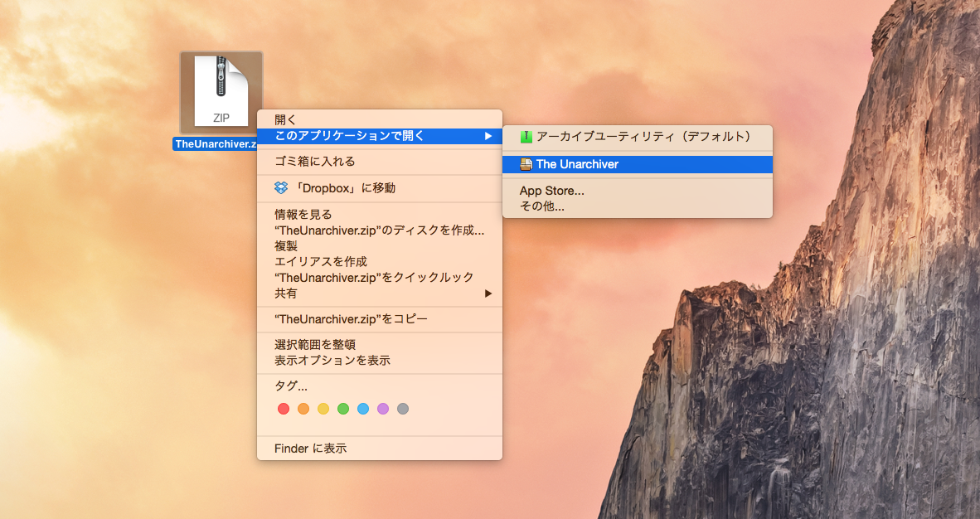Apply the green tag color
980x519 pixels.
click(x=343, y=409)
